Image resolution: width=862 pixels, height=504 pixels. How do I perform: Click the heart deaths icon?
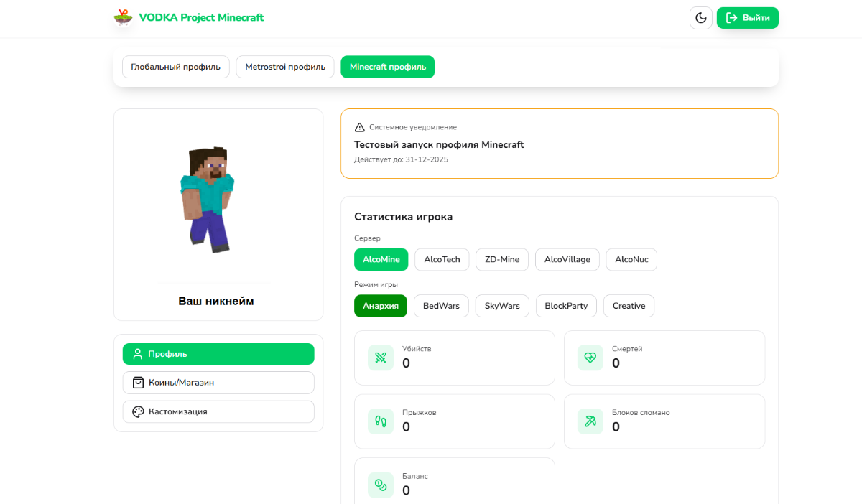[590, 358]
